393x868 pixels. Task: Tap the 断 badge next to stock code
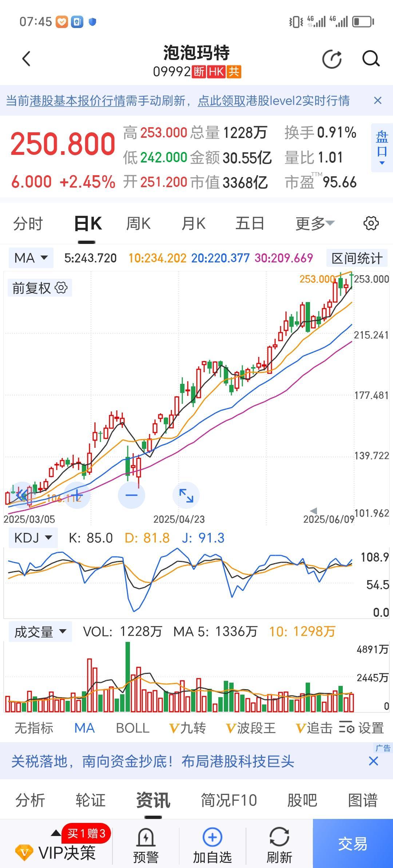(x=199, y=72)
